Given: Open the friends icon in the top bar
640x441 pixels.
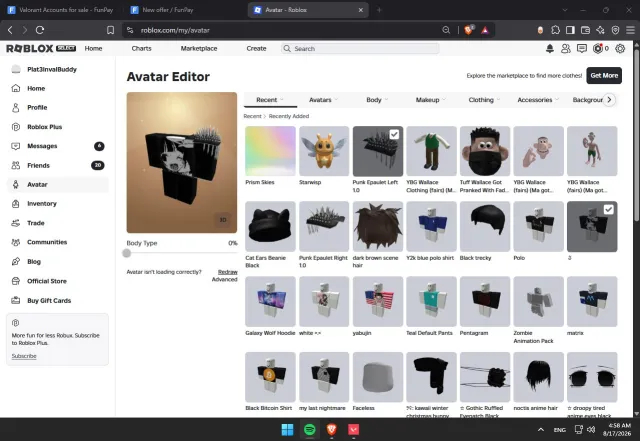Looking at the screenshot, I should tap(566, 49).
